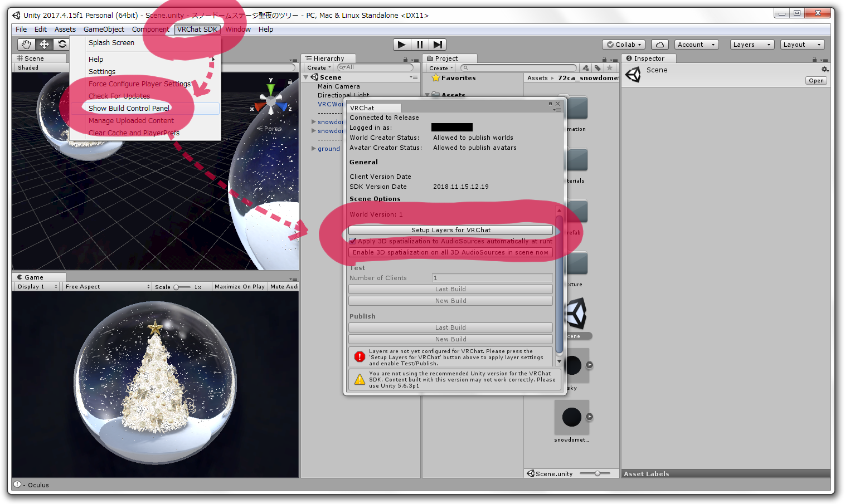Click search by label icon in Project
This screenshot has height=504, width=845.
point(598,68)
